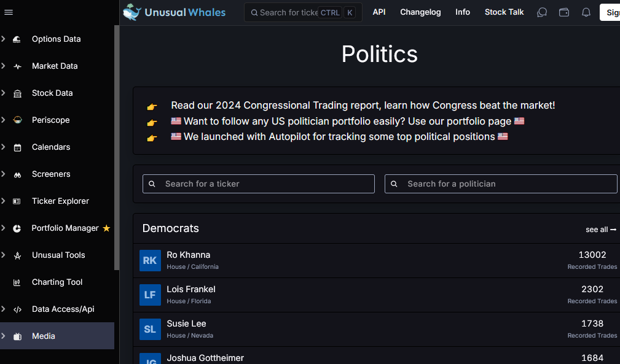
Task: Click the Market Data pulse icon
Action: pos(17,66)
